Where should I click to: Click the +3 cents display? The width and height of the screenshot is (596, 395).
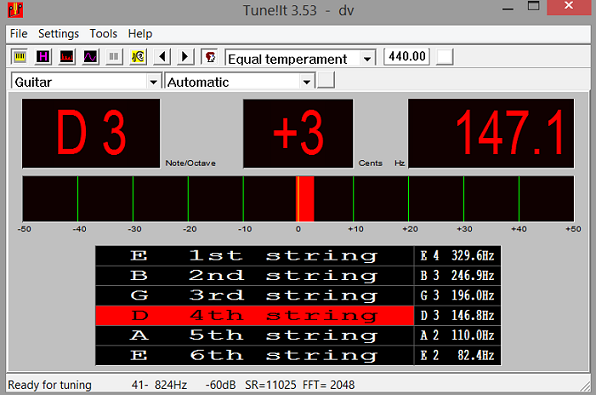pyautogui.click(x=298, y=133)
